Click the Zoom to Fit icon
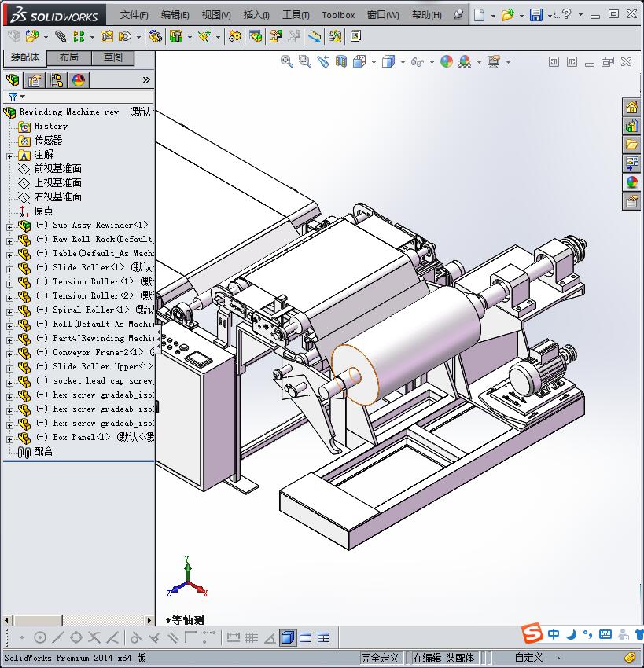644x668 pixels. [x=287, y=62]
